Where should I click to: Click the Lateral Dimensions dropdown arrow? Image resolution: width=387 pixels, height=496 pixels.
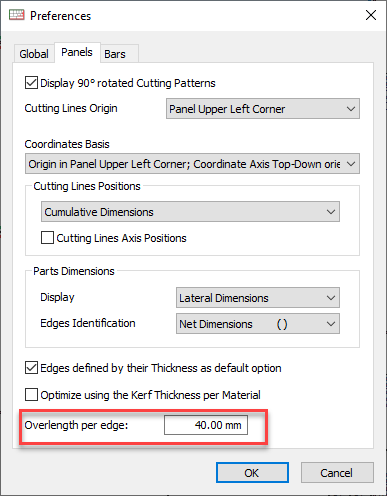tap(331, 298)
